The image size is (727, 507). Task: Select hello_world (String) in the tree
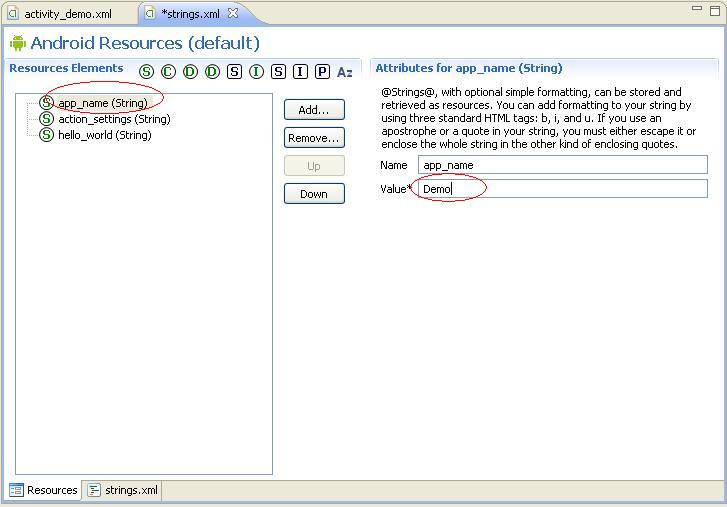105,135
